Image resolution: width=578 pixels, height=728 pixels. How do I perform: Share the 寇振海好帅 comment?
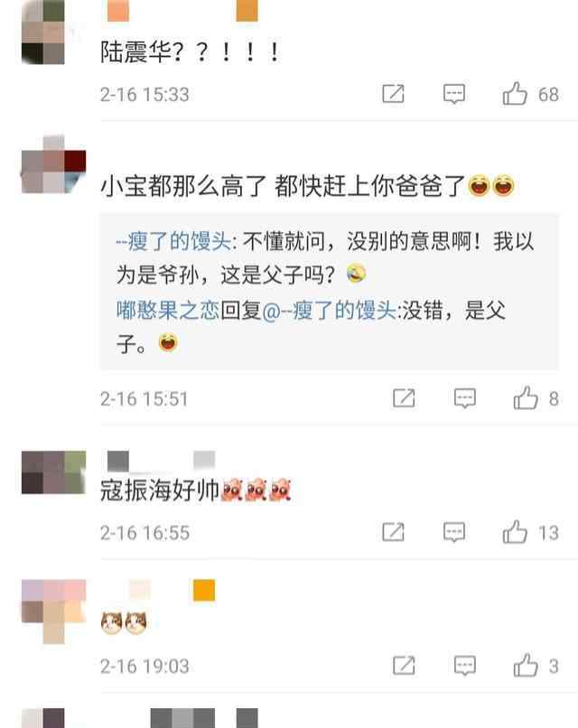393,532
